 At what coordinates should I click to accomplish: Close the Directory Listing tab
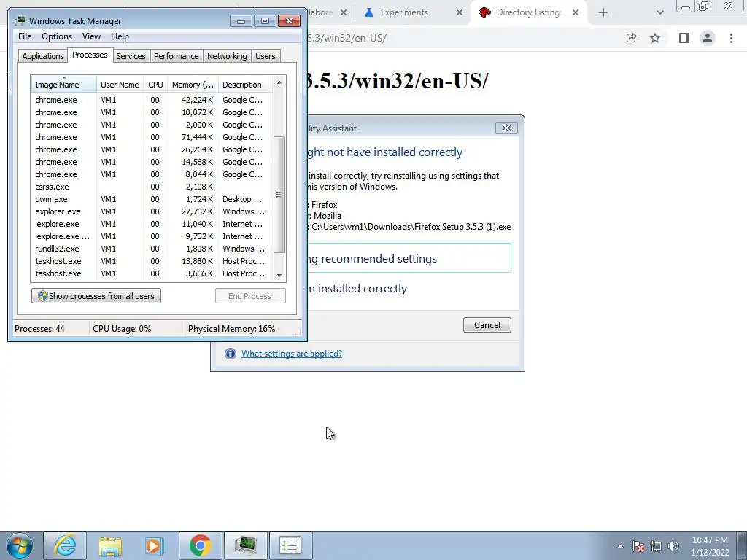[x=576, y=12]
